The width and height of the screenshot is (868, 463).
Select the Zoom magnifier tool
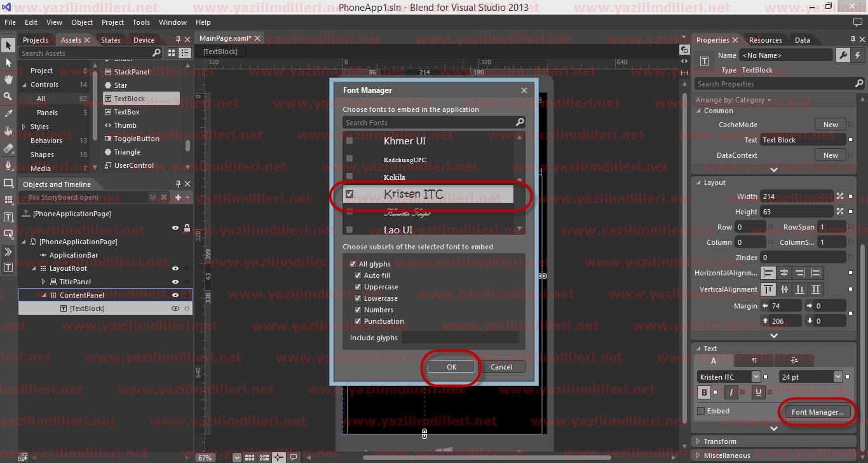(8, 96)
